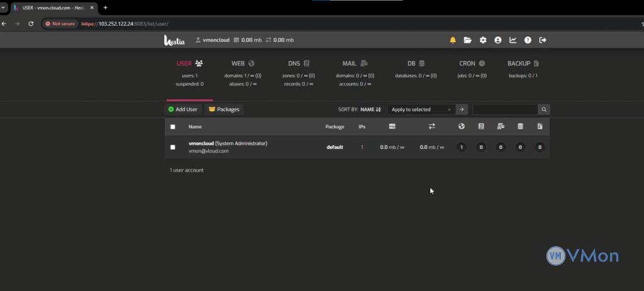Screen dimensions: 644x291
Task: Open the Sort by Name menu
Action: tap(370, 109)
